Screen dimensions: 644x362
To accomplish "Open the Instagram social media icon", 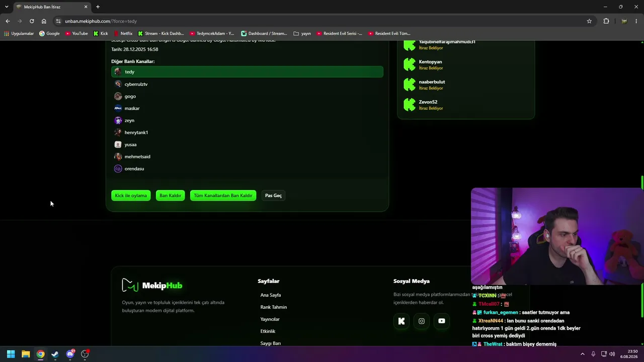I will [x=422, y=321].
